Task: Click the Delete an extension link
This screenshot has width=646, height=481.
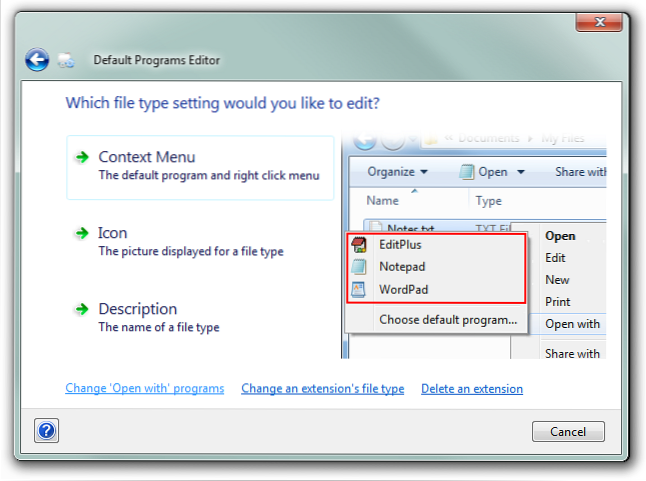Action: 471,388
